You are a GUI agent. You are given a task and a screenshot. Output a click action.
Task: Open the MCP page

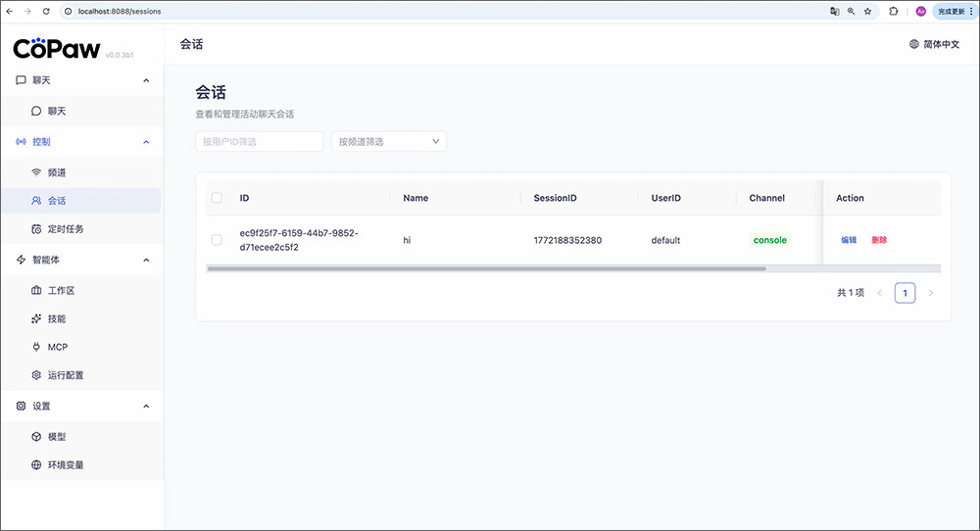(x=81, y=347)
